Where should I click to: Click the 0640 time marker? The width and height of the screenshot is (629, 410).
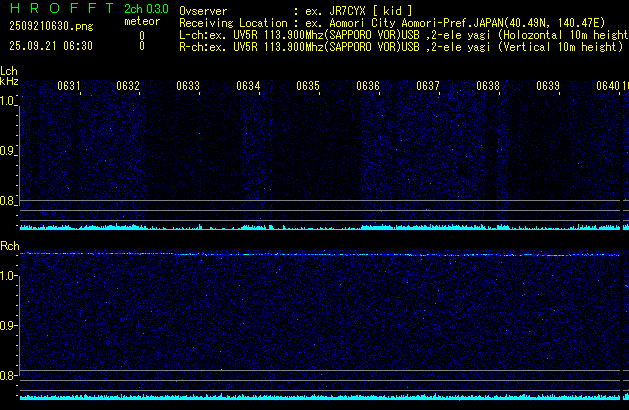pos(608,86)
